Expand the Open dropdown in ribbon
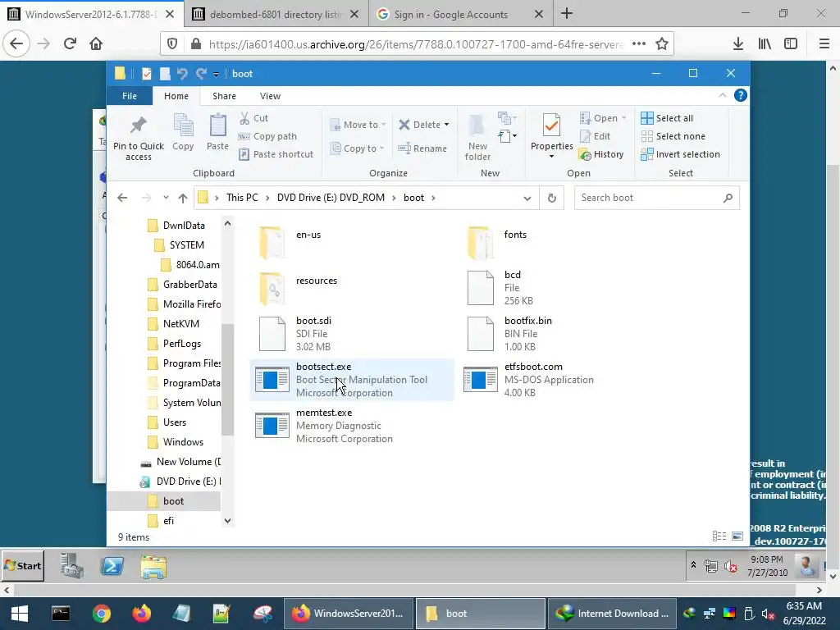Viewport: 840px width, 630px height. coord(623,118)
